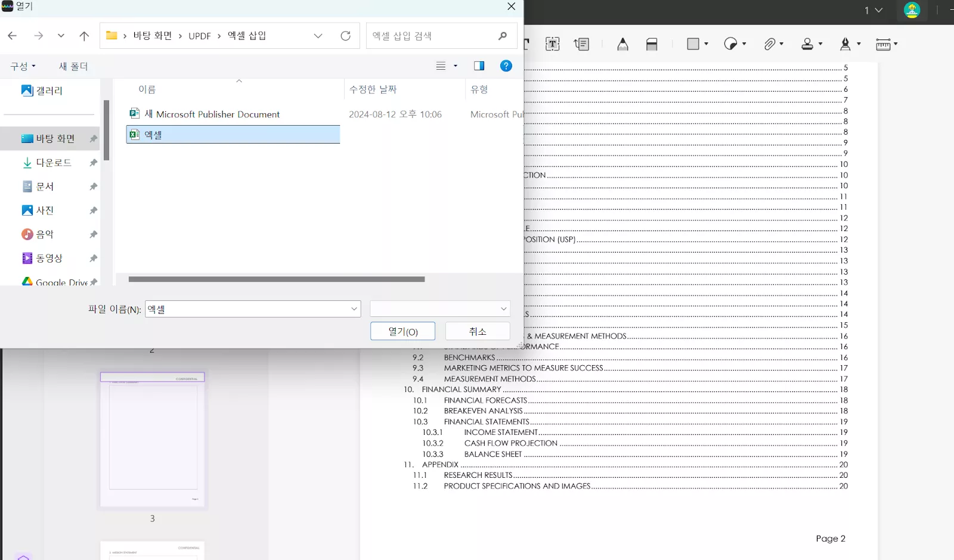954x560 pixels.
Task: Select page 3 thumbnail in UPDF
Action: click(x=153, y=440)
